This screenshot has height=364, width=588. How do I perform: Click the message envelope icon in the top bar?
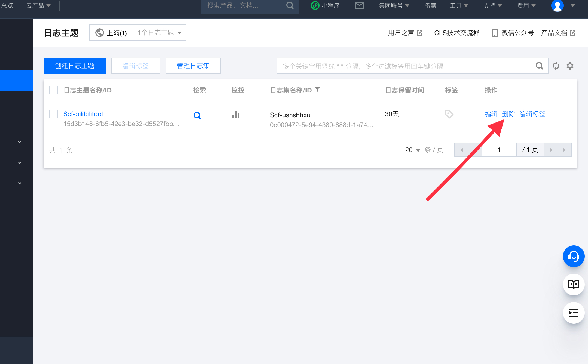(359, 5)
